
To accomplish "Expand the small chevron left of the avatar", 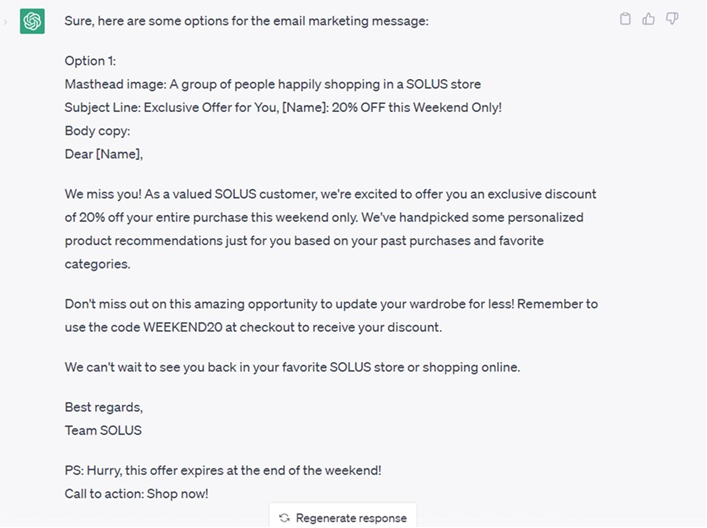I will tap(5, 22).
